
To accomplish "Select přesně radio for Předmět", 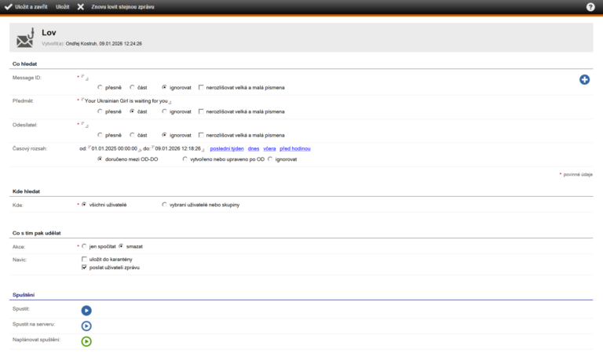I will pyautogui.click(x=100, y=111).
